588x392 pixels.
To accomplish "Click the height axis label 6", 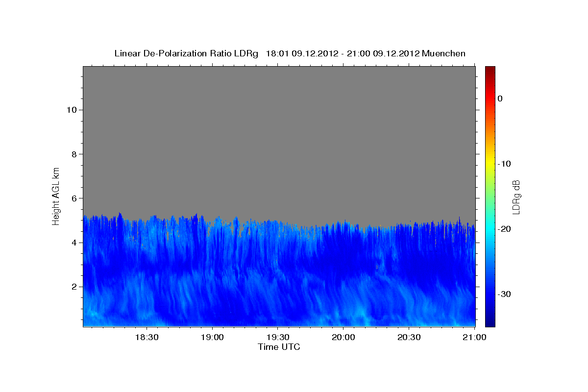I will coord(74,198).
